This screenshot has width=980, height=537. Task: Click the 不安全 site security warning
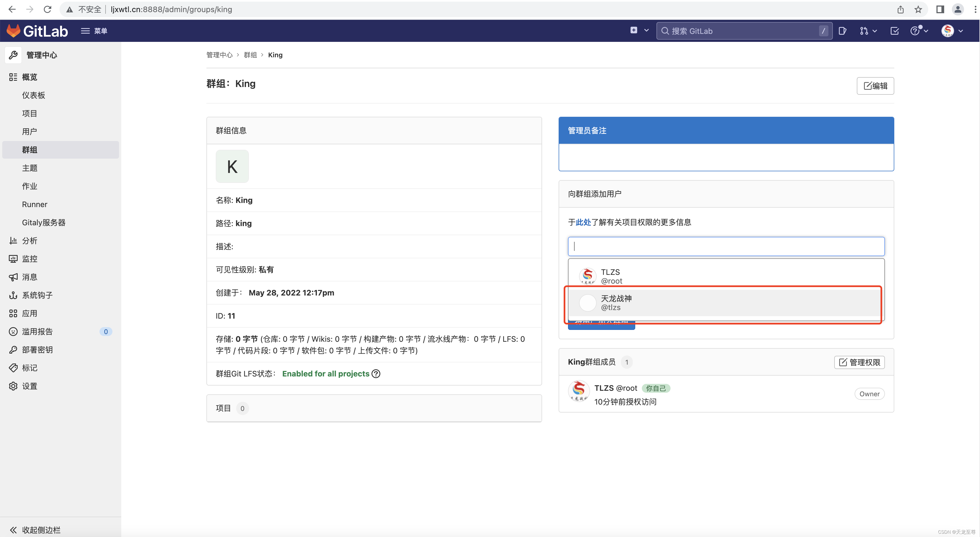[84, 10]
